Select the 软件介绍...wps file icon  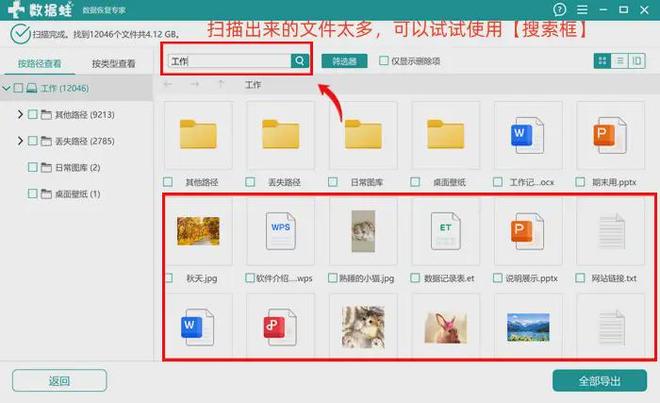pyautogui.click(x=281, y=231)
